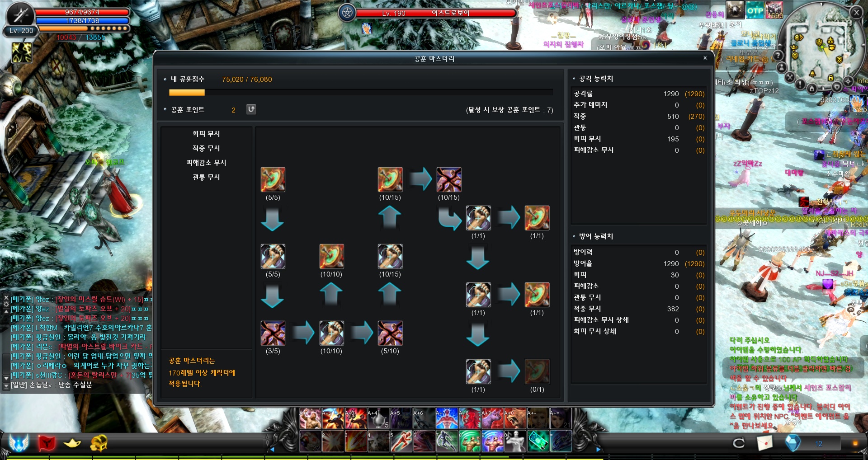
Task: Select the 적중 무시 category
Action: coord(206,148)
